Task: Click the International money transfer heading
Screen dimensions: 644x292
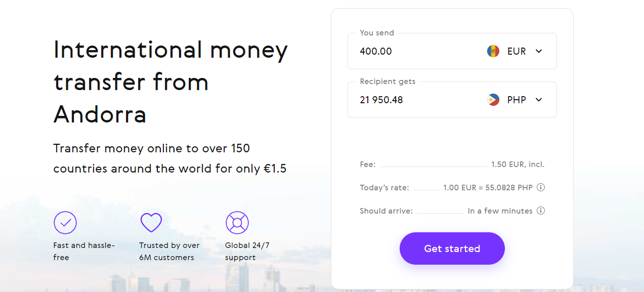Action: pyautogui.click(x=171, y=81)
